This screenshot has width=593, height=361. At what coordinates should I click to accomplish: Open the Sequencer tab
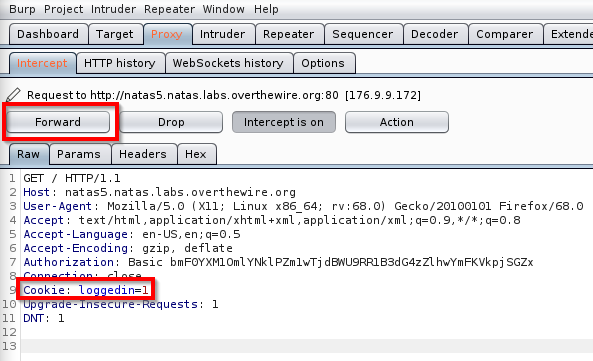tap(362, 34)
